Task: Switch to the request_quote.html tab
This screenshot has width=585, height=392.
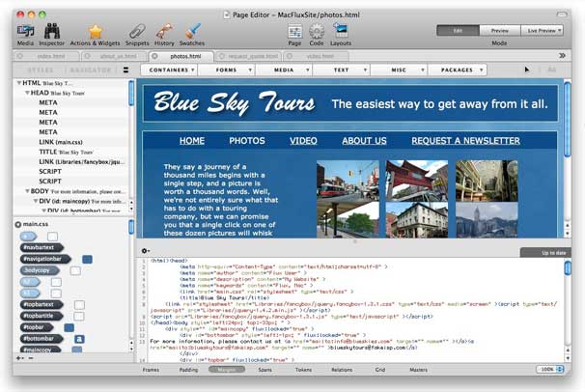Action: [x=248, y=56]
